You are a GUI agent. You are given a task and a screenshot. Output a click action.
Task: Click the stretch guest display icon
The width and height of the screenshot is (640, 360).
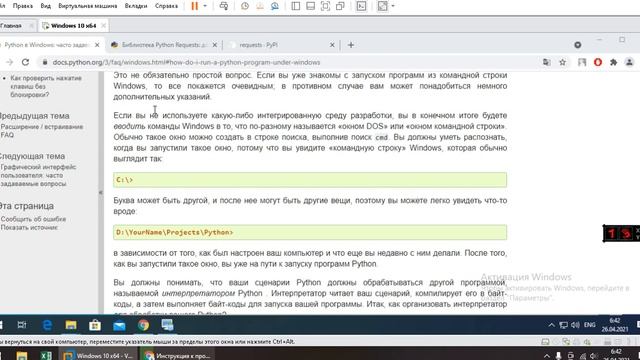click(382, 6)
